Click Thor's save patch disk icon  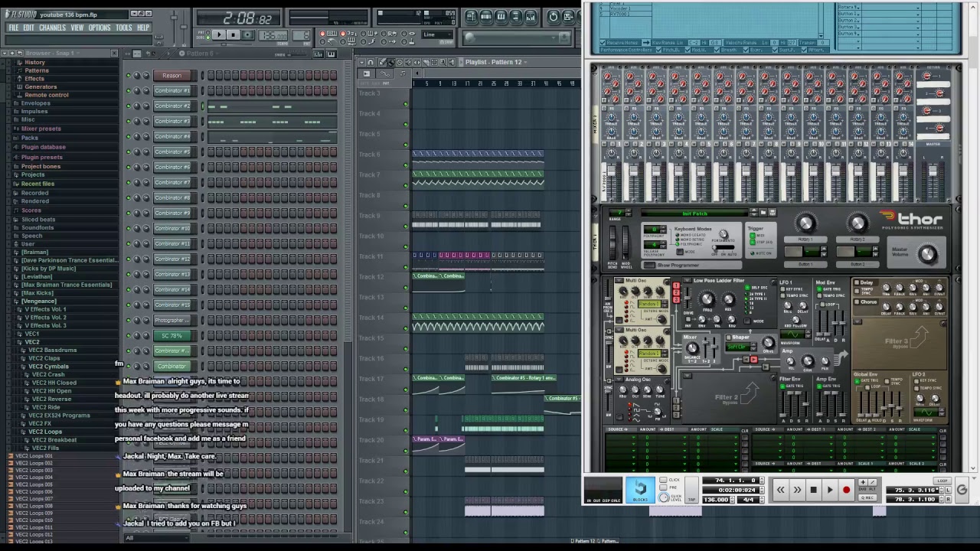click(772, 213)
